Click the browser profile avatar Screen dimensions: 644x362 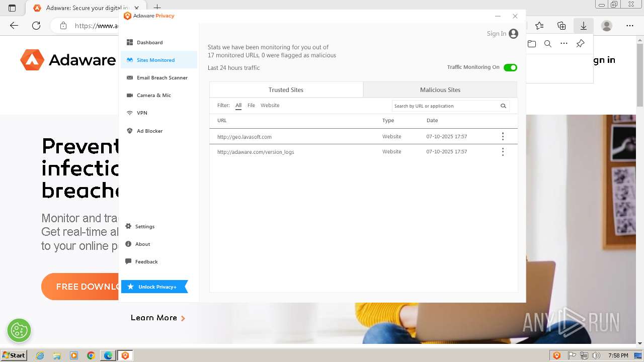click(x=607, y=26)
